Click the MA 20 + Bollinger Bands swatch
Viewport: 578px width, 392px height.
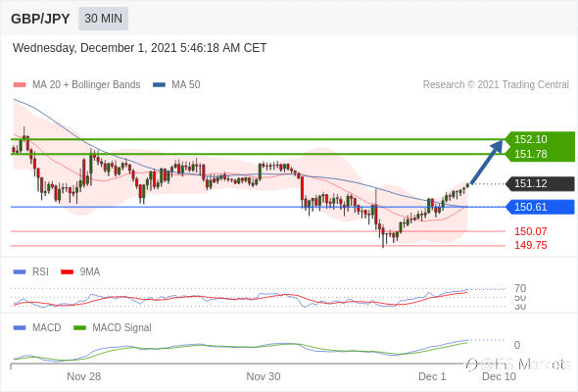tap(20, 85)
